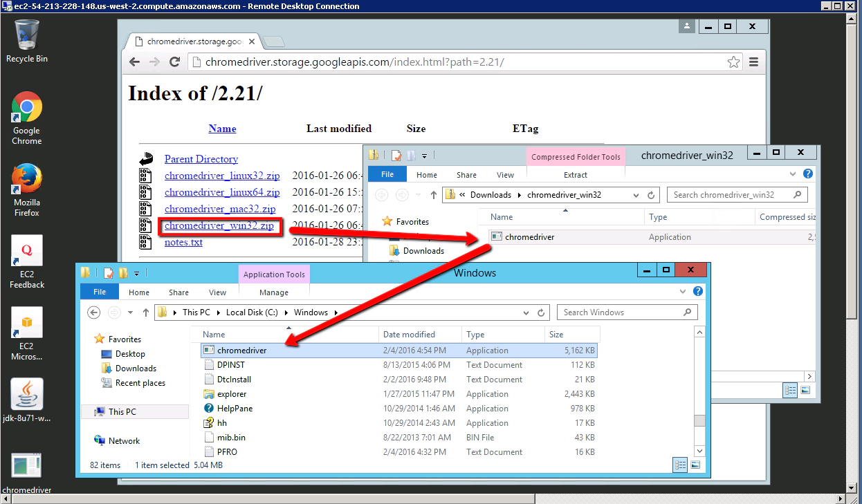This screenshot has width=862, height=504.
Task: Open the View tab in the Windows folder window
Action: [x=217, y=292]
